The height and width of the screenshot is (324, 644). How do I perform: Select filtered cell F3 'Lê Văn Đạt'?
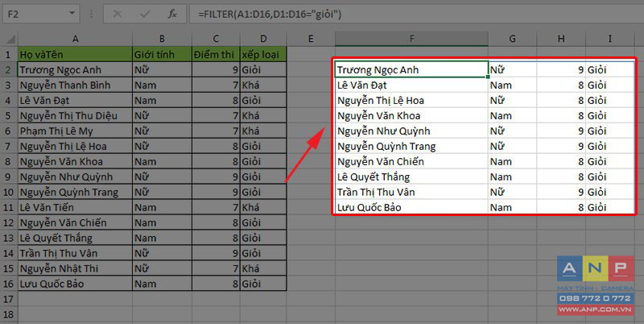point(411,85)
